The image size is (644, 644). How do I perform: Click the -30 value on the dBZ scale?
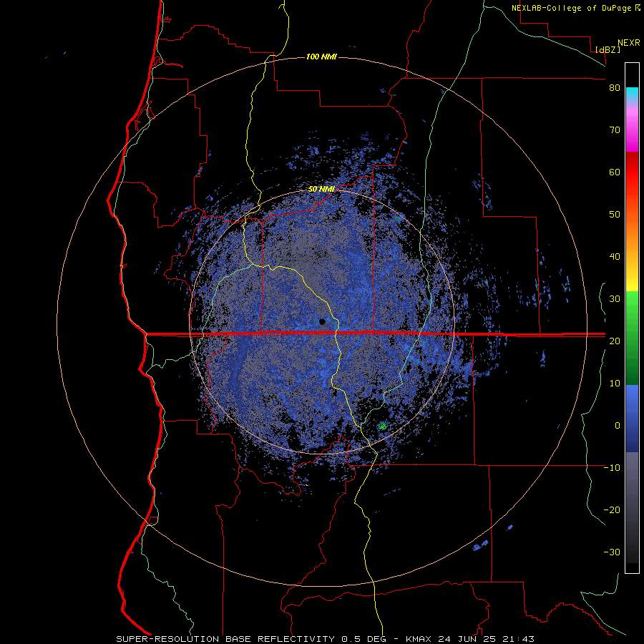612,552
